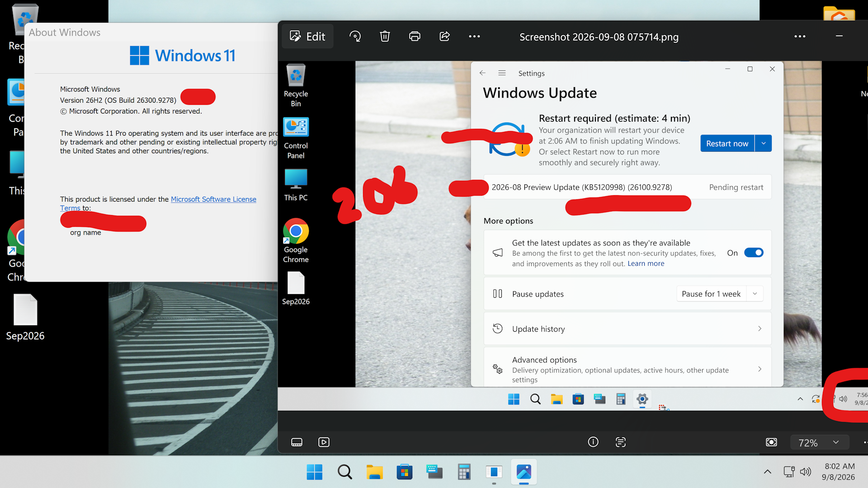Open the 72% zoom dropdown
The image size is (868, 488).
click(x=819, y=443)
